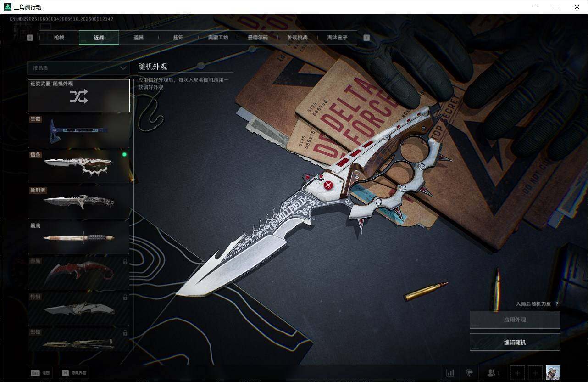Screen dimensions: 588x382
Task: Click the flag icon in the bottom bar
Action: pyautogui.click(x=469, y=373)
